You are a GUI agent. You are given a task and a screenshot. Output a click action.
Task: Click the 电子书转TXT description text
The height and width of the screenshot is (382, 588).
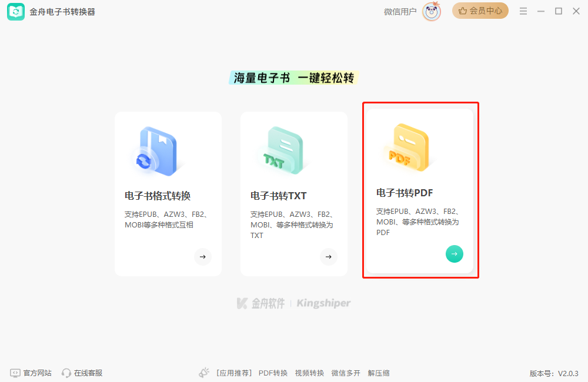(x=292, y=225)
